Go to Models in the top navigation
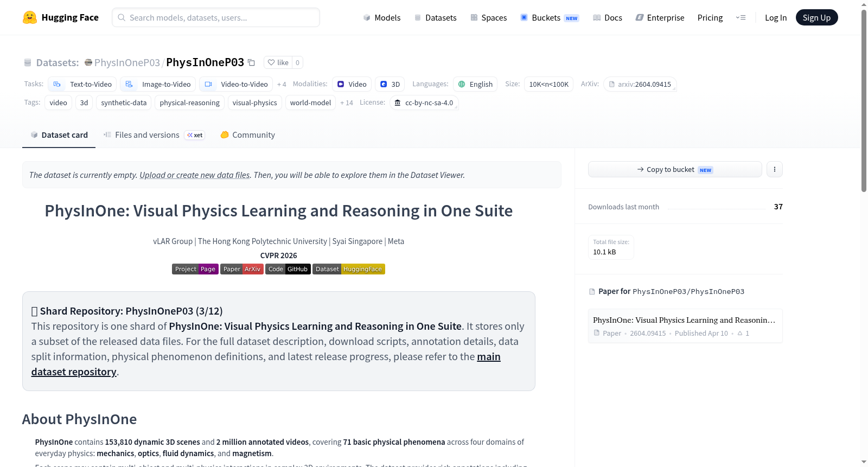The image size is (868, 467). (x=382, y=17)
